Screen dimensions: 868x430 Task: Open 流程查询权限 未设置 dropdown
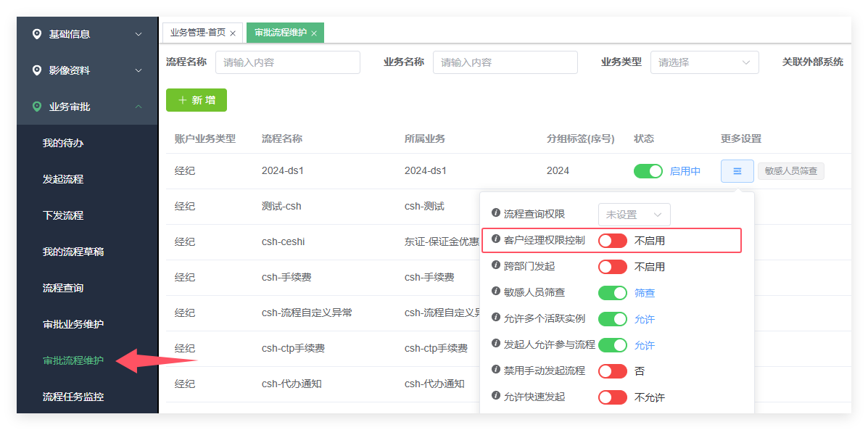coord(635,215)
